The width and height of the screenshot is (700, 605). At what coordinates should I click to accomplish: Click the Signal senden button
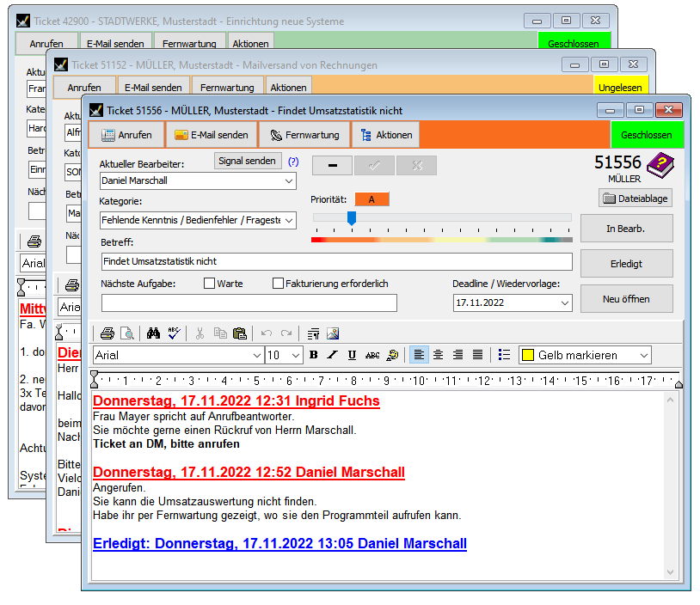coord(248,161)
